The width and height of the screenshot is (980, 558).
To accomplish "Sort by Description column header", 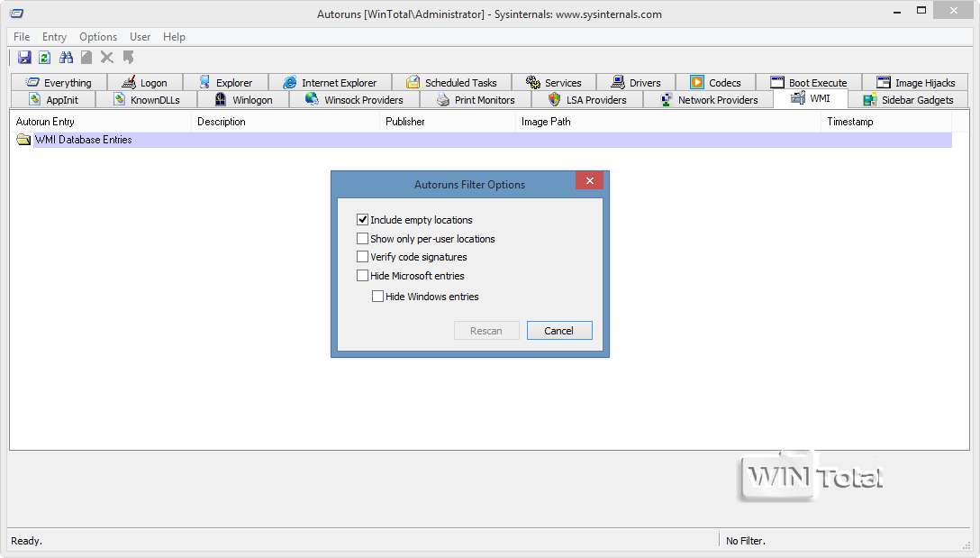I will click(x=285, y=122).
